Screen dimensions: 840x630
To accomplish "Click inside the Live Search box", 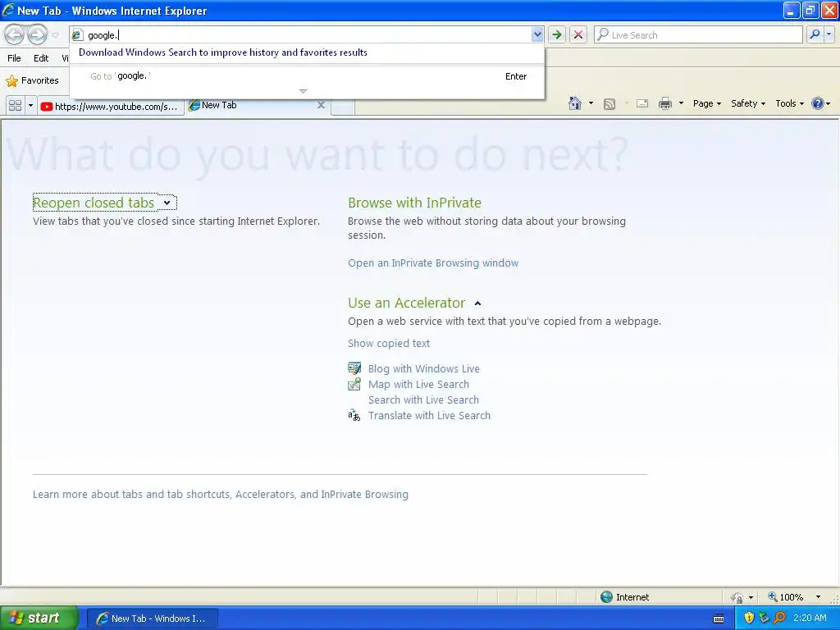I will (x=699, y=34).
